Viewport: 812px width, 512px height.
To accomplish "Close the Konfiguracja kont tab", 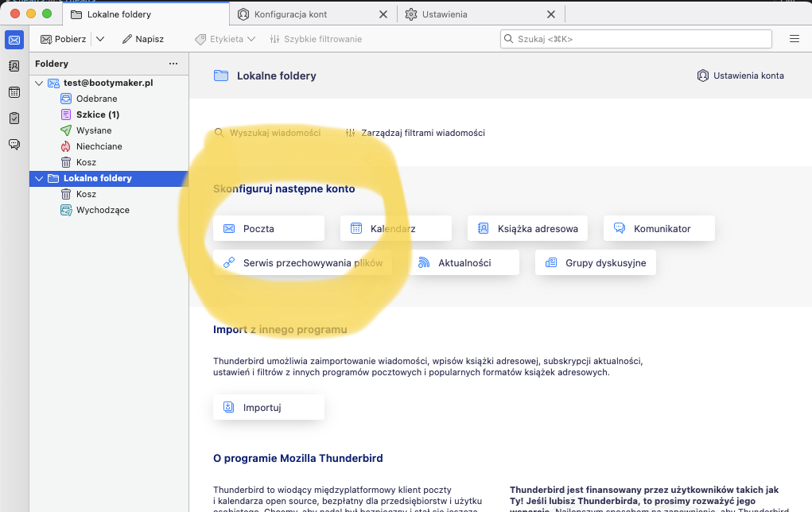I will (383, 14).
